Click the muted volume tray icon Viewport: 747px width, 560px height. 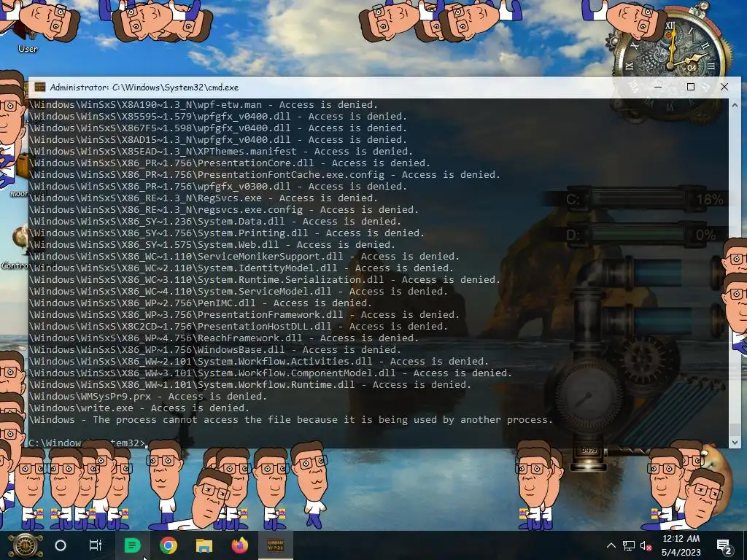pyautogui.click(x=646, y=545)
